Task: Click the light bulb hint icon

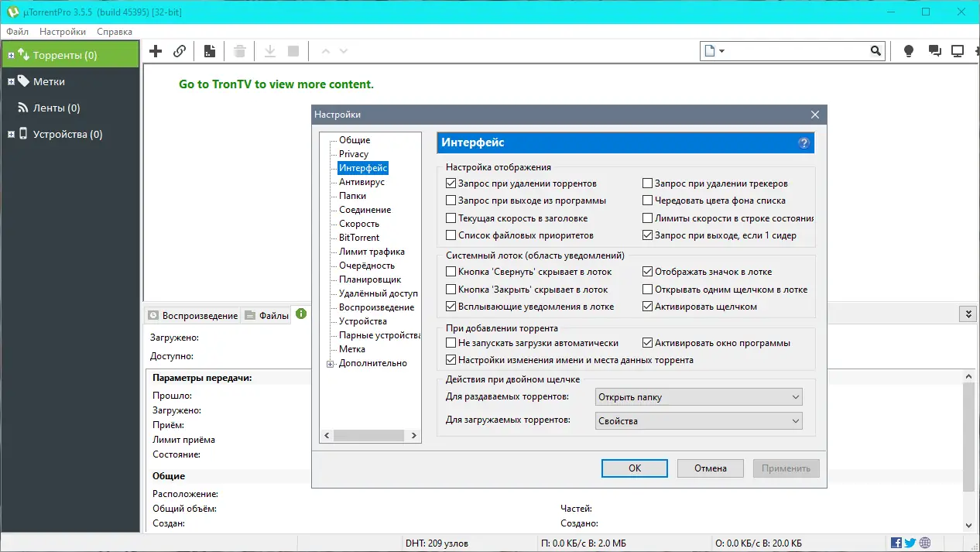Action: [908, 50]
